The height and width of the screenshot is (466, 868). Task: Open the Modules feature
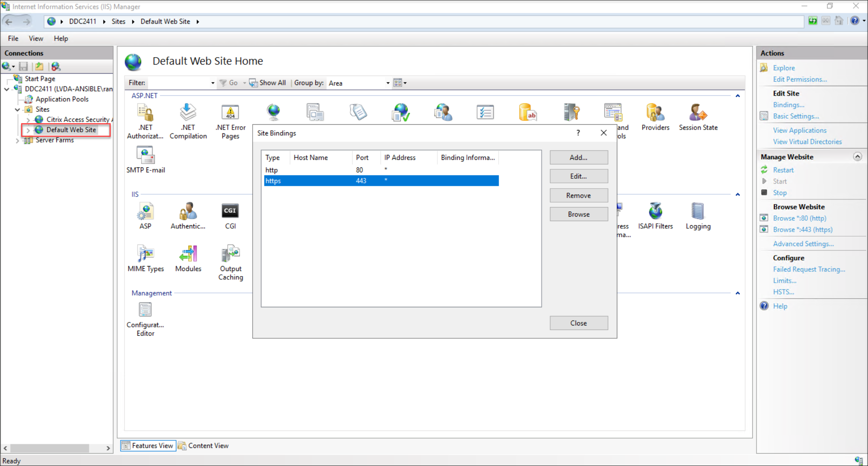point(188,258)
